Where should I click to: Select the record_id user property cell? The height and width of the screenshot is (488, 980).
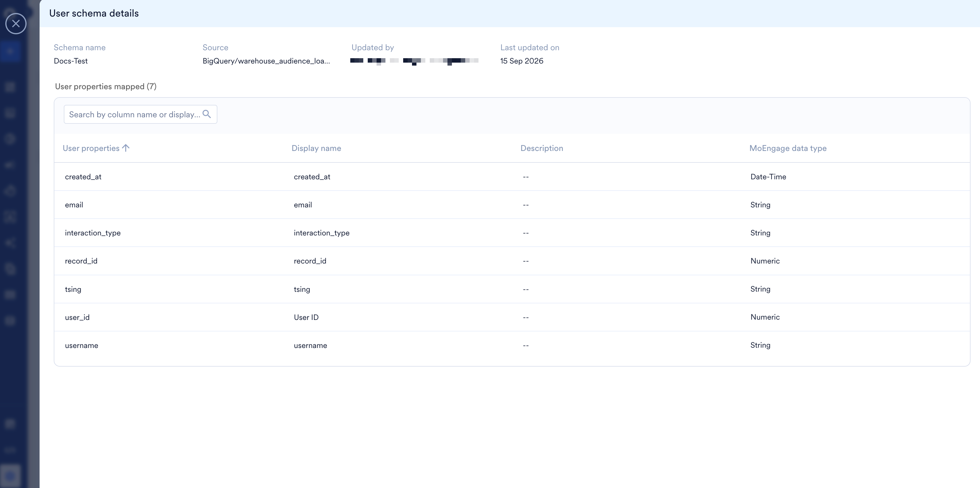pyautogui.click(x=81, y=261)
